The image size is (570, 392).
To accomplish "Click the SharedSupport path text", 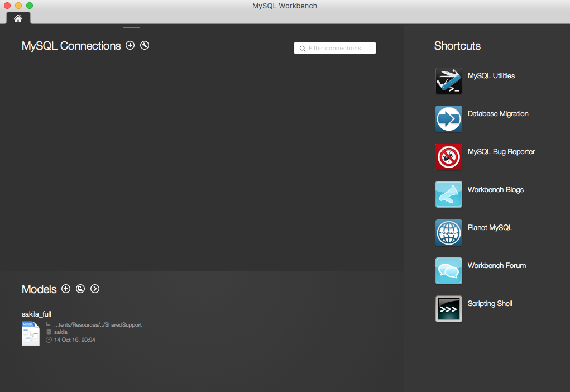I will (98, 325).
